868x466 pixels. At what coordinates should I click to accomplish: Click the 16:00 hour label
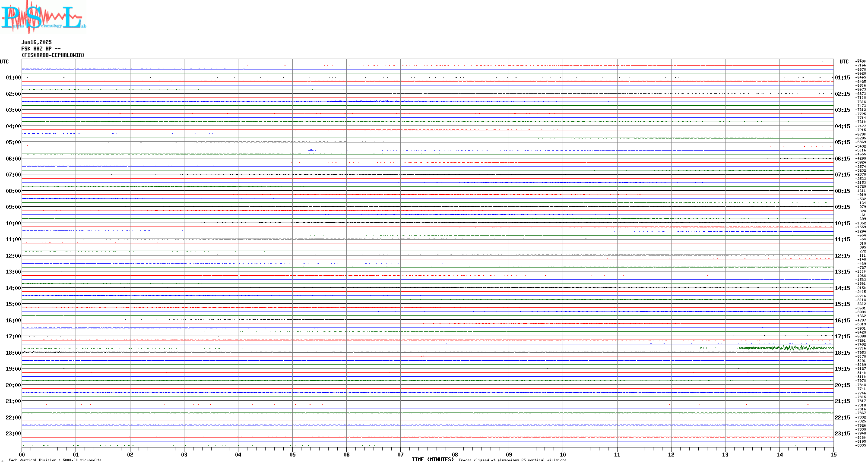click(13, 321)
